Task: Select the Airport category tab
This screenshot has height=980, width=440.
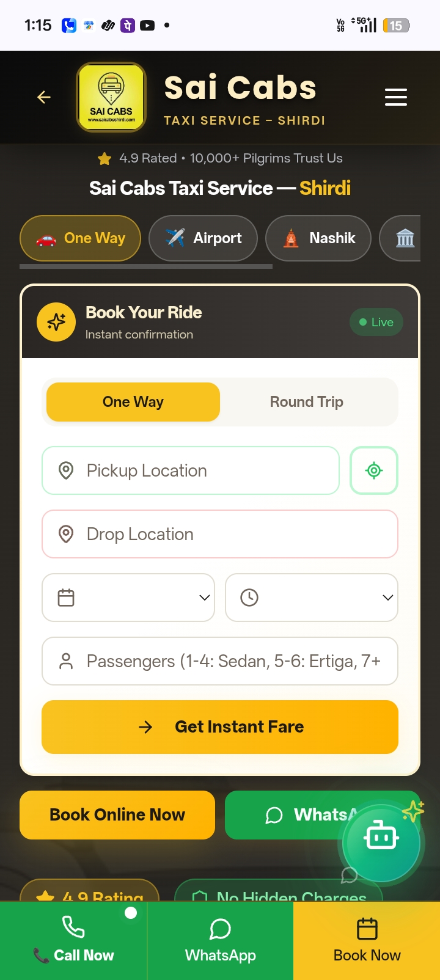Action: click(204, 238)
